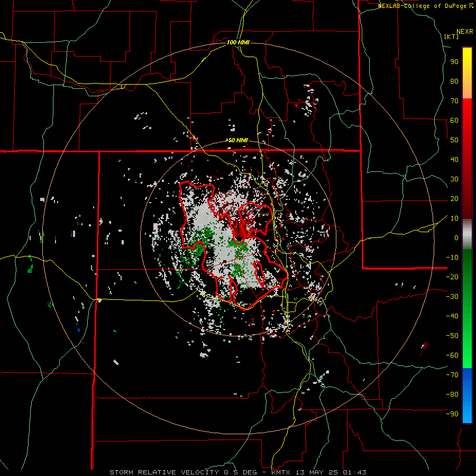The image size is (476, 476).
Task: Click the 60 value on the velocity scale
Action: (454, 120)
